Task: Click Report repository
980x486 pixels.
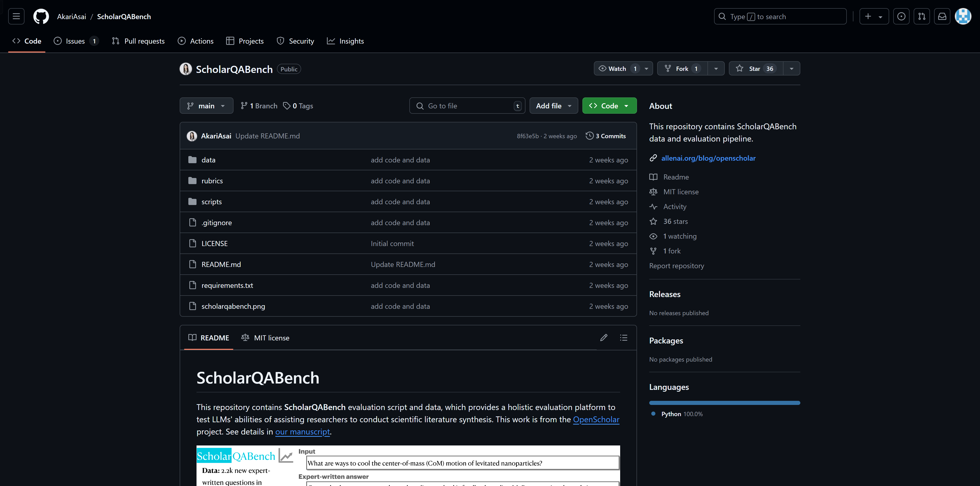Action: pyautogui.click(x=676, y=266)
